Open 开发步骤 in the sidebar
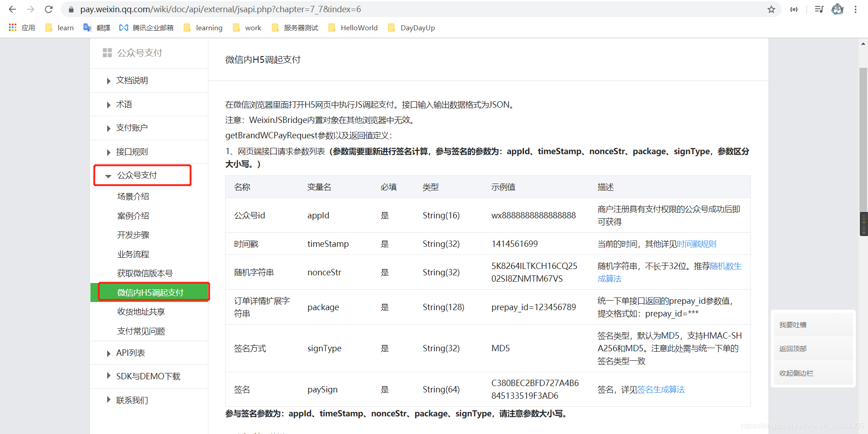 133,235
